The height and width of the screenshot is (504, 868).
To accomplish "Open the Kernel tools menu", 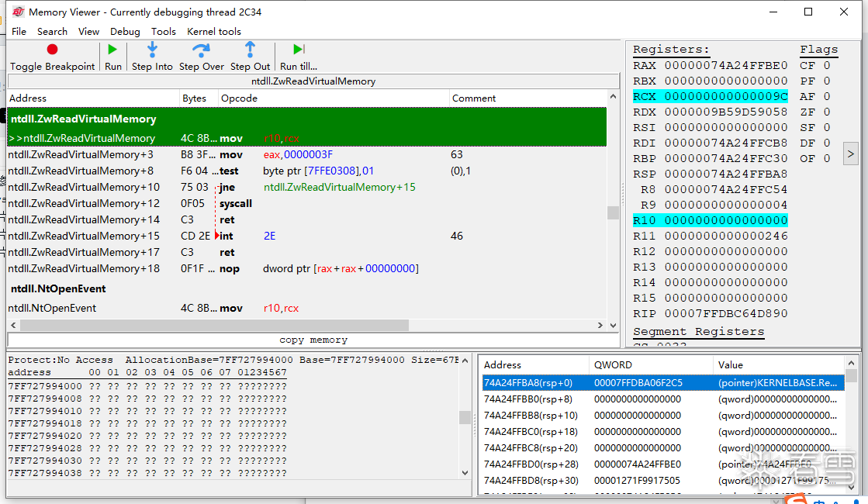I will pos(213,32).
